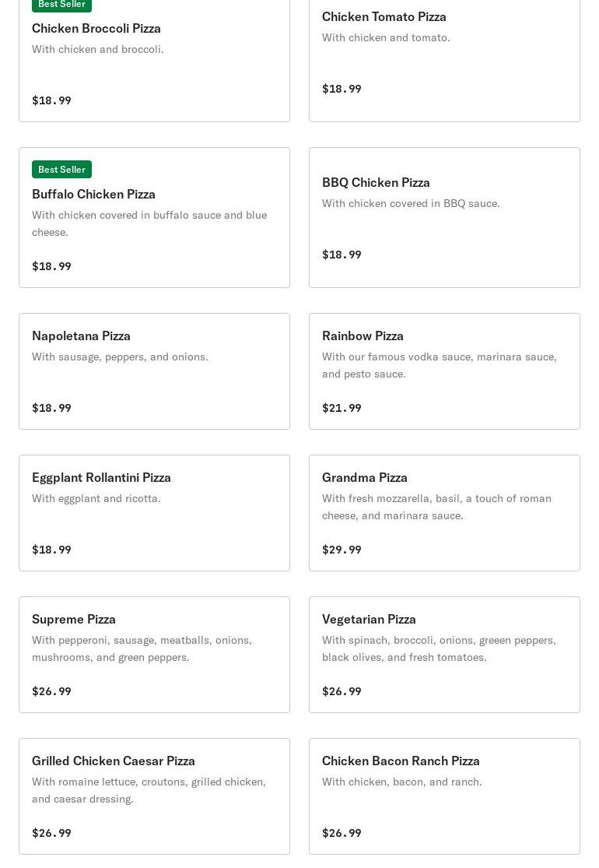Click the Vegetarian Pizza ingredients description
The height and width of the screenshot is (868, 599).
click(x=439, y=648)
